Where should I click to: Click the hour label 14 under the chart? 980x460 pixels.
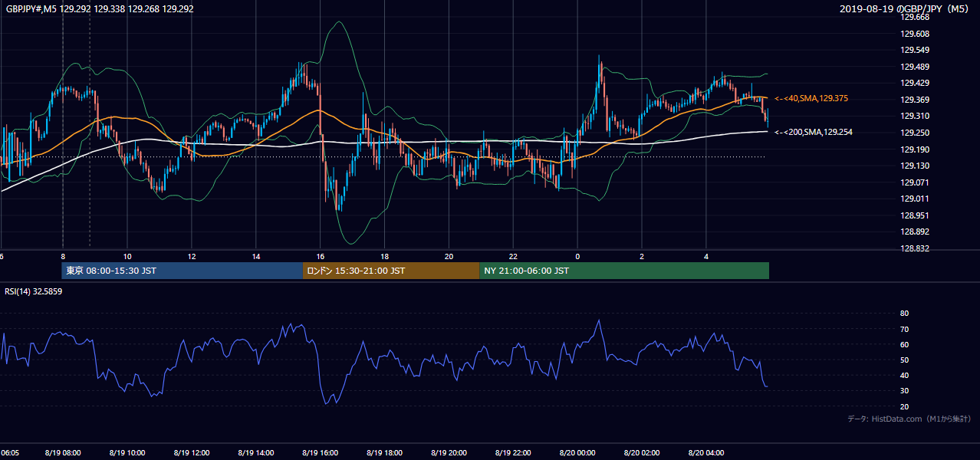point(256,256)
